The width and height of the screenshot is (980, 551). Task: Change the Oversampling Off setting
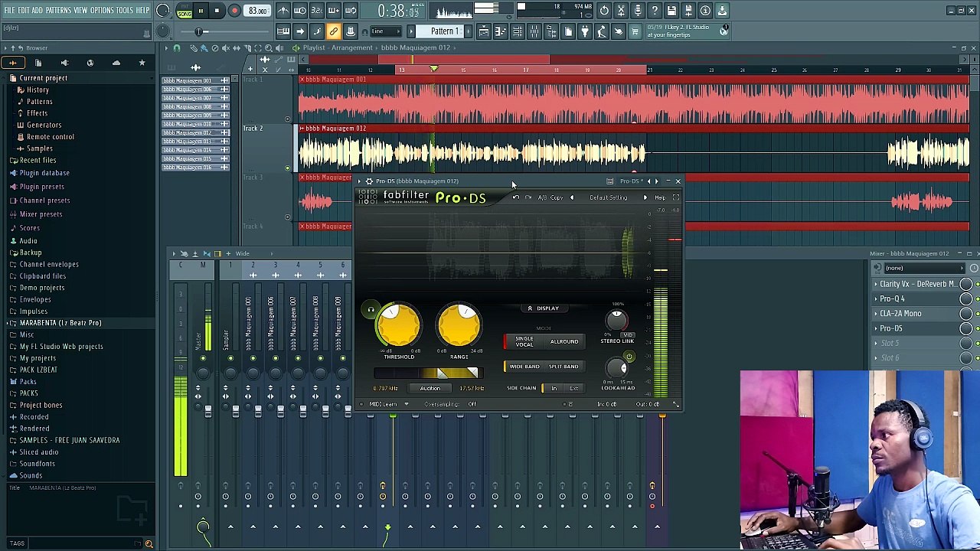point(472,404)
